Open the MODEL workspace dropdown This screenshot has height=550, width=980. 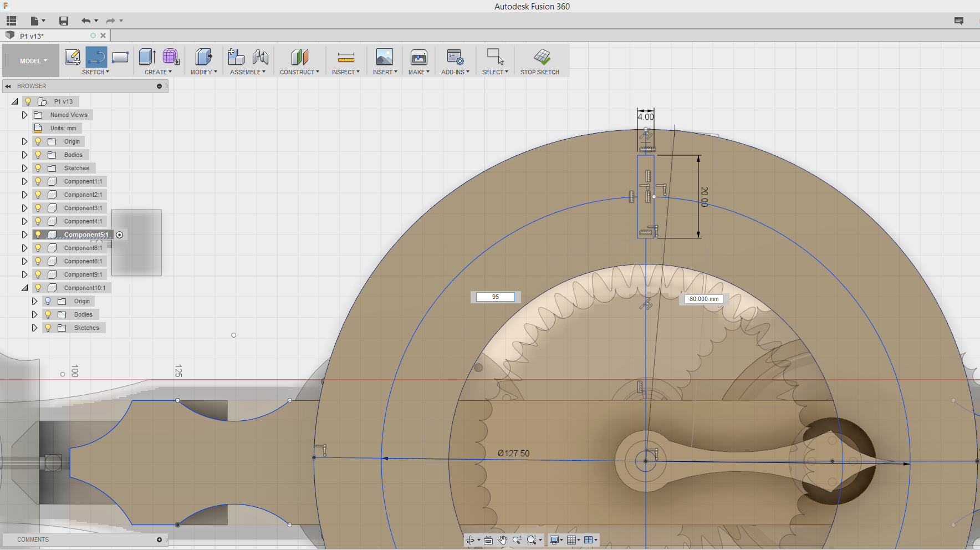click(x=33, y=61)
